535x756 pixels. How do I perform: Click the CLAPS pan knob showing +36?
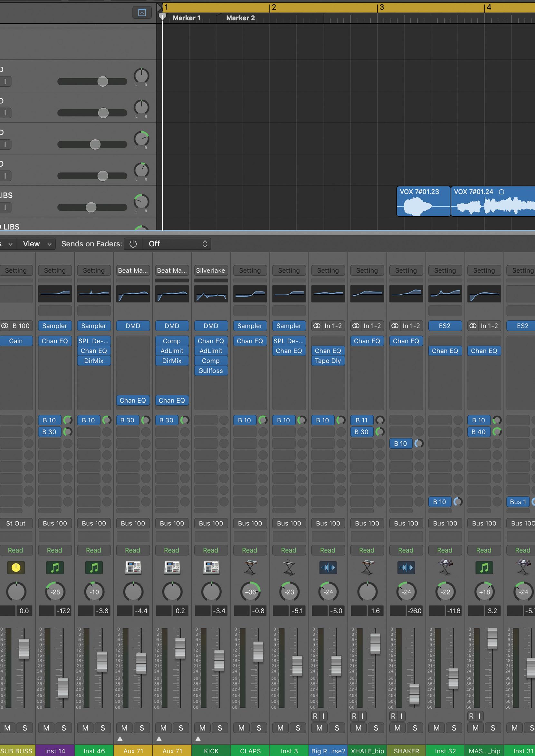(250, 592)
